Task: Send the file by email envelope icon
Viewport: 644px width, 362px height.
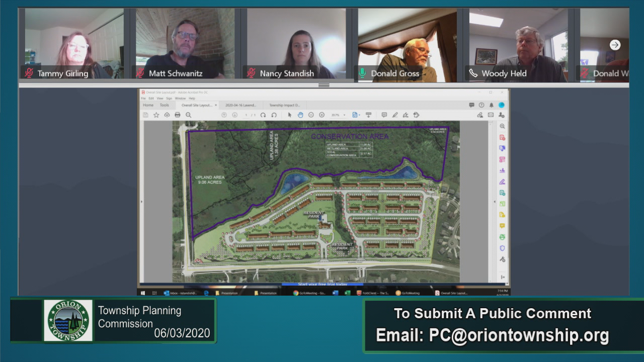Action: coord(491,115)
